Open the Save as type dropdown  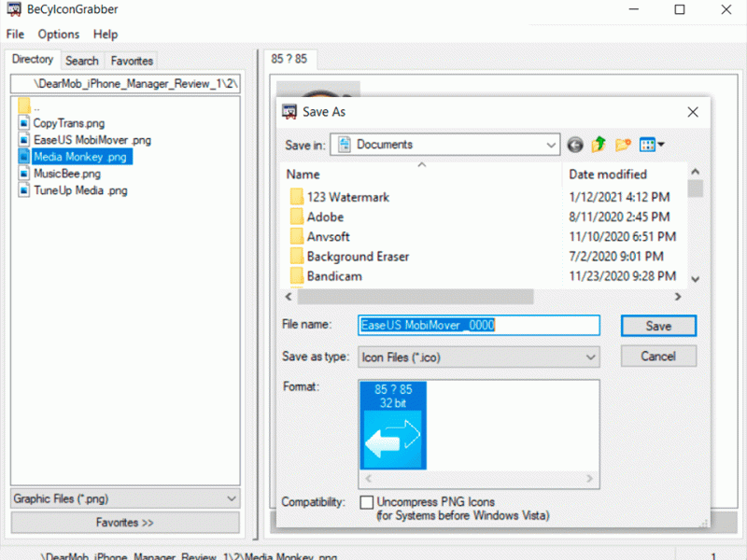point(590,357)
